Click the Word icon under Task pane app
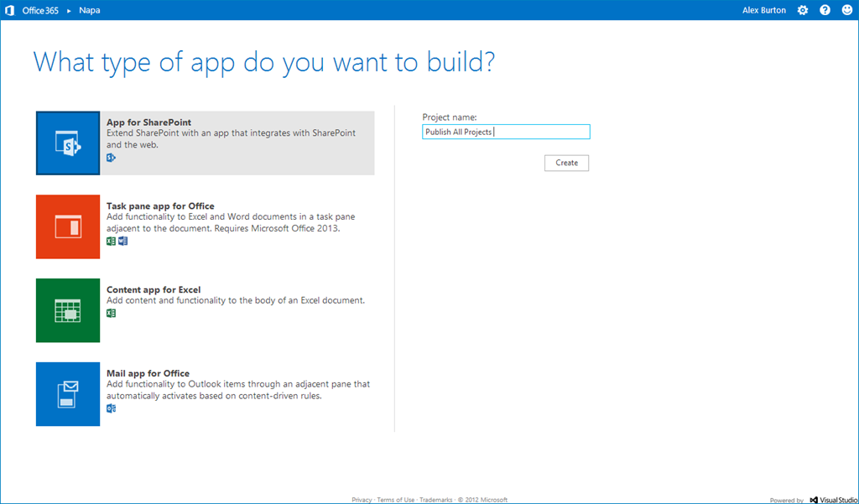 [x=122, y=241]
